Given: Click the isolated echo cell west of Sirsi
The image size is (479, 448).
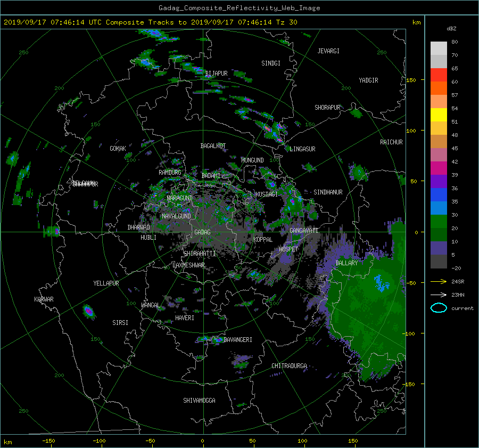Looking at the screenshot, I should [88, 311].
